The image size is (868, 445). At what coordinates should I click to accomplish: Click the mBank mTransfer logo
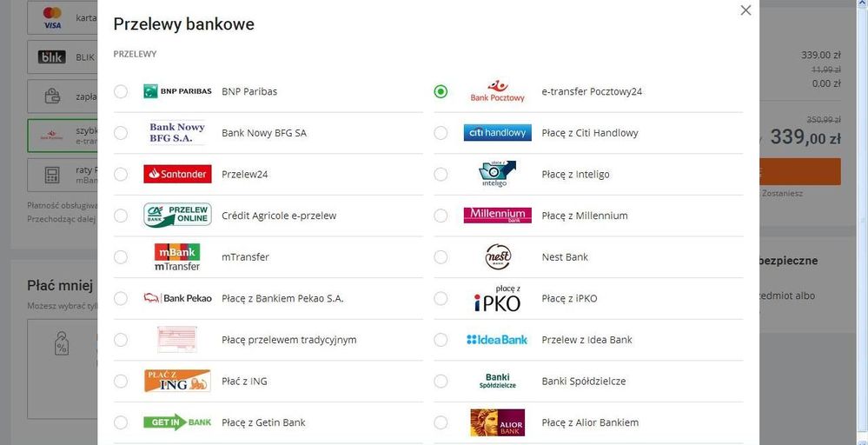(x=177, y=257)
